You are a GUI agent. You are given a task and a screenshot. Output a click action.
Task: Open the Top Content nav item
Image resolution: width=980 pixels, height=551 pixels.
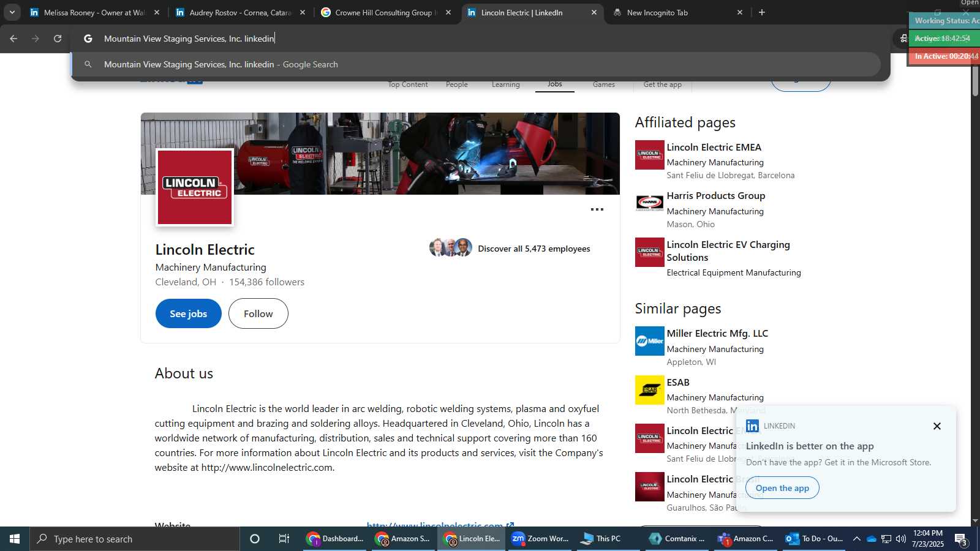(x=408, y=84)
